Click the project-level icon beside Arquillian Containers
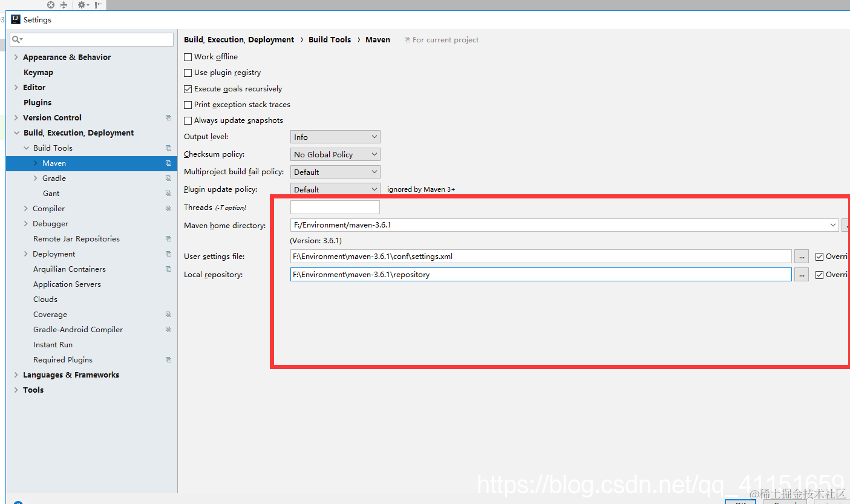850x504 pixels. (x=168, y=269)
